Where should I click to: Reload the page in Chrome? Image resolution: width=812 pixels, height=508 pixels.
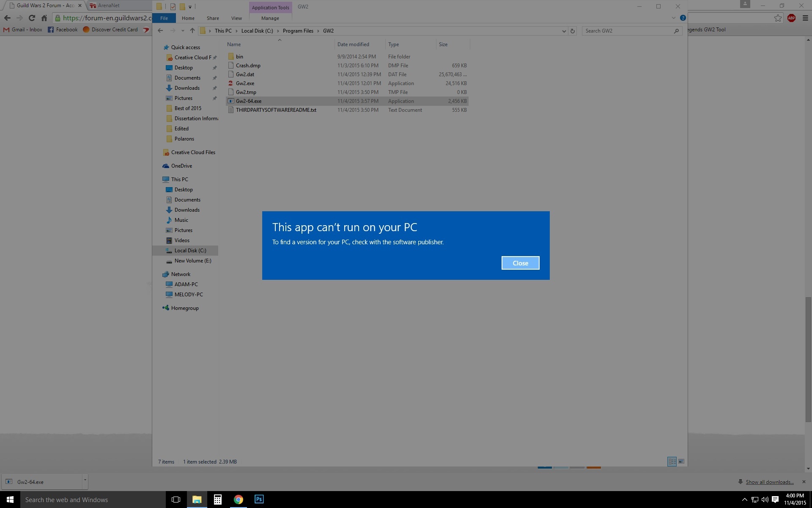[32, 18]
